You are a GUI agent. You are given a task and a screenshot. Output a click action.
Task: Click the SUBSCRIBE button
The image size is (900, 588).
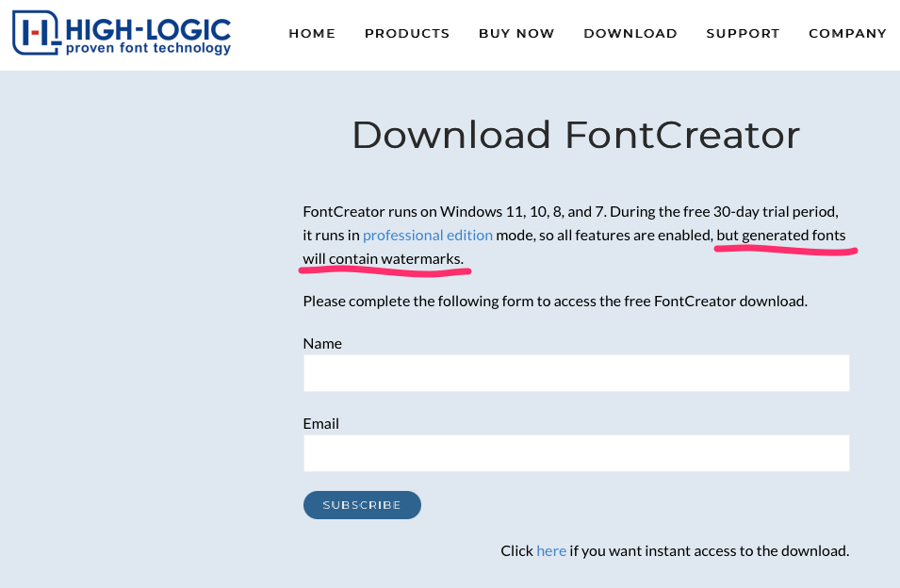point(362,505)
